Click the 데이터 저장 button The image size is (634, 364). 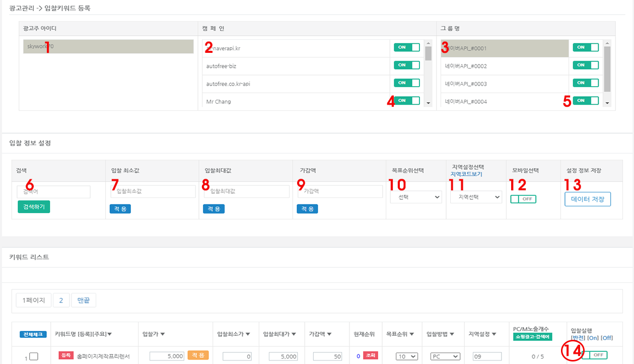coord(587,199)
